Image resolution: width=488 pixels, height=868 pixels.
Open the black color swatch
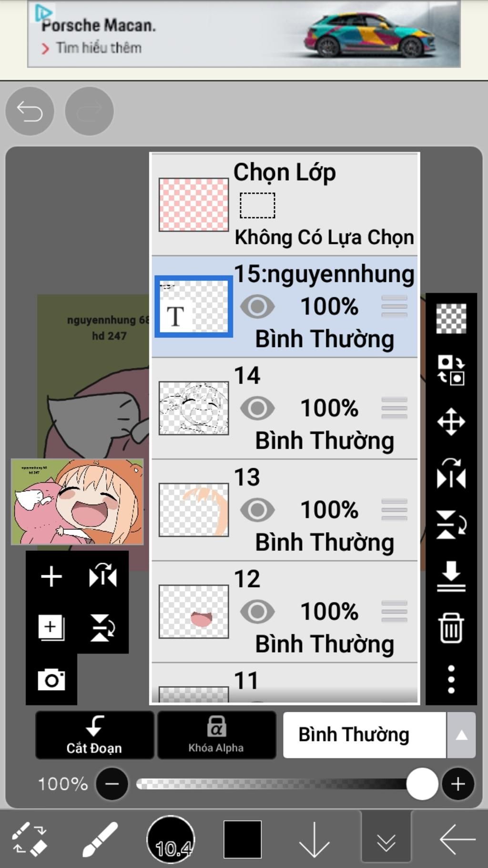point(243,839)
